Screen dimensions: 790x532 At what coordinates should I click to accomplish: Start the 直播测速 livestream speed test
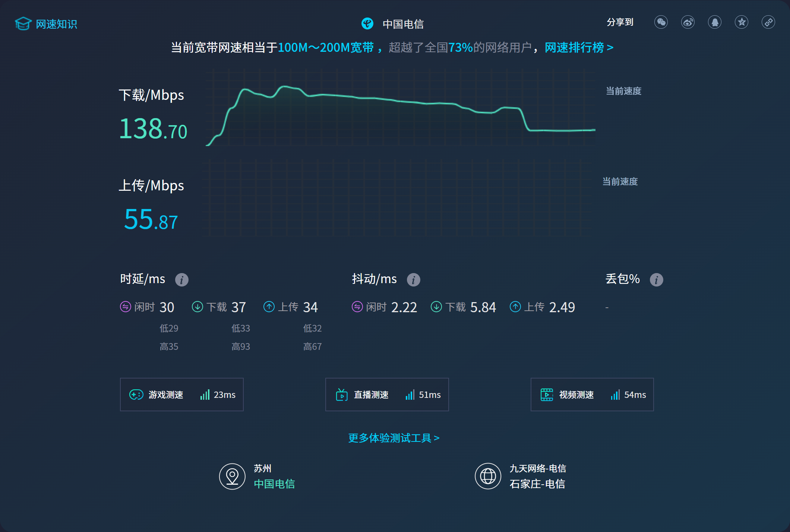click(x=387, y=395)
